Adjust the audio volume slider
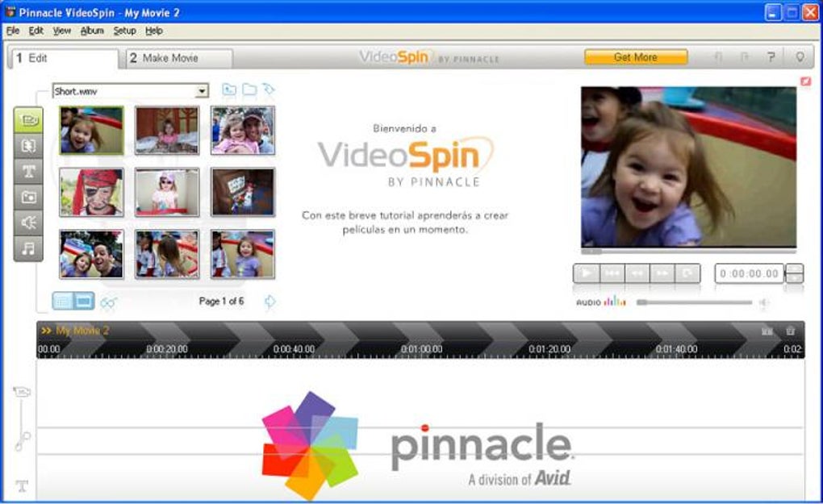The height and width of the screenshot is (504, 823). [x=694, y=302]
